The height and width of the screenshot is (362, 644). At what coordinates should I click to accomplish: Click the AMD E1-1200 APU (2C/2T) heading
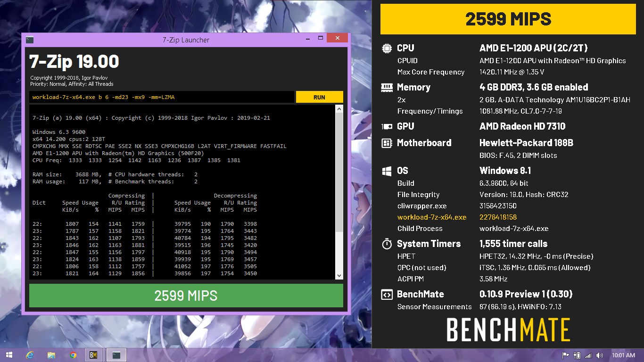[x=533, y=48]
